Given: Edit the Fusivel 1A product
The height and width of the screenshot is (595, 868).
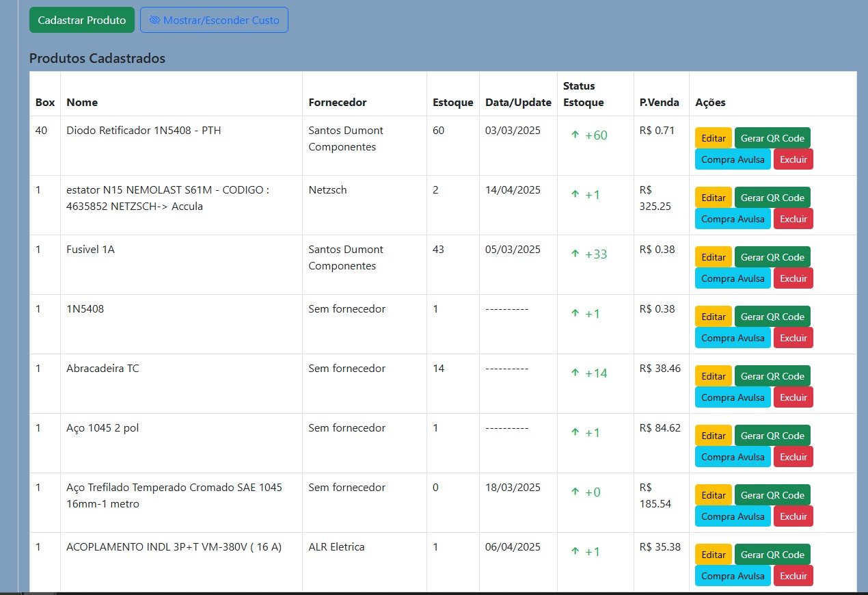Looking at the screenshot, I should tap(714, 257).
